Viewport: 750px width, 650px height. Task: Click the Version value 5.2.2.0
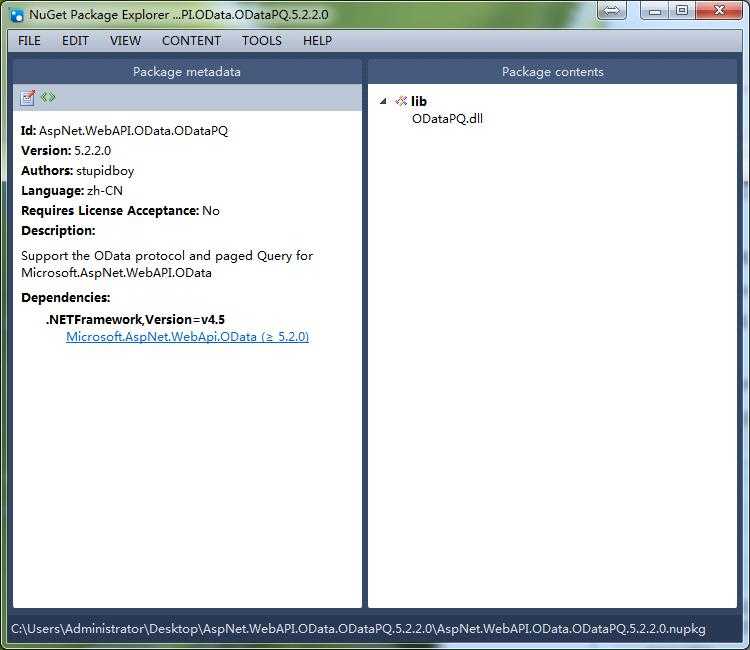click(92, 151)
